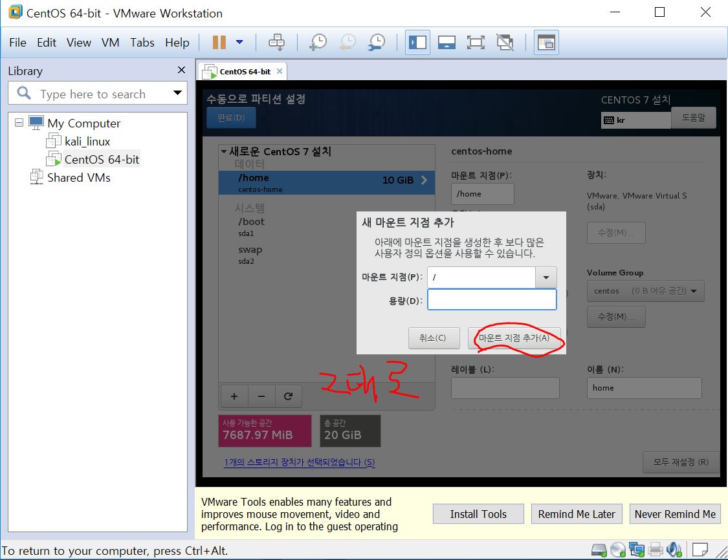Screen dimensions: 728x560
Task: Add a new mount point with plus button
Action: pyautogui.click(x=234, y=396)
